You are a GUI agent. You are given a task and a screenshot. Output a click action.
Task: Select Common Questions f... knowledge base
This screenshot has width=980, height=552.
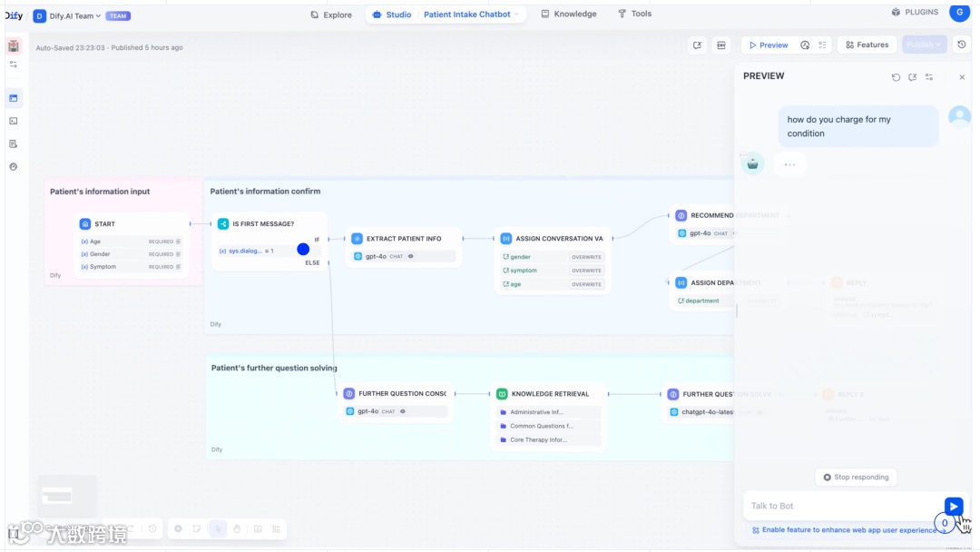[549, 426]
